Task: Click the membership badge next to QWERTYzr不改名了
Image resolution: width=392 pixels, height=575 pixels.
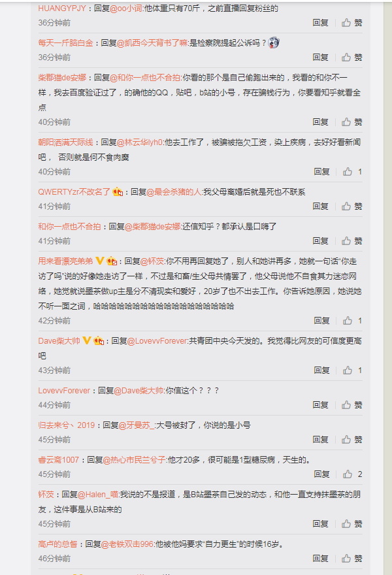Action: tap(118, 192)
